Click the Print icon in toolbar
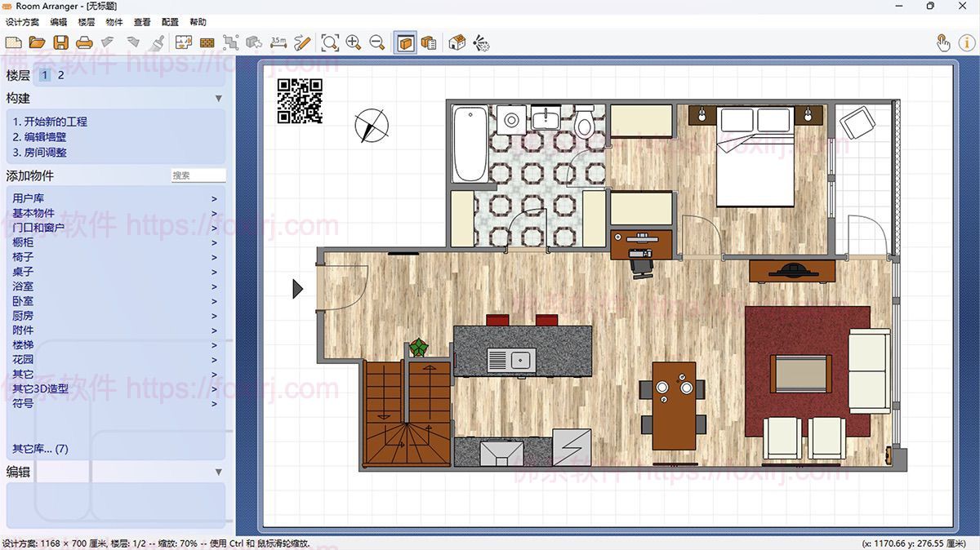The height and width of the screenshot is (550, 980). (x=84, y=42)
